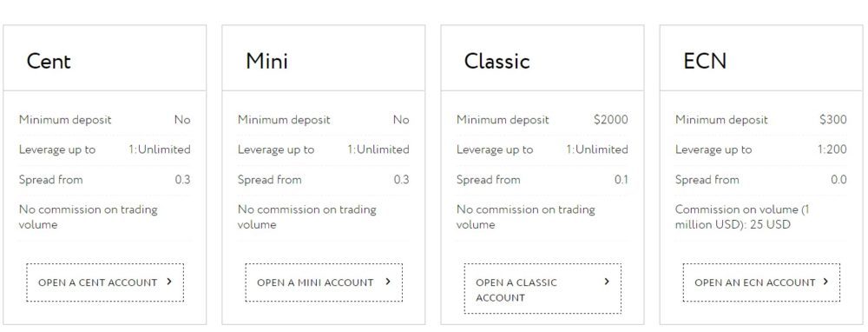The image size is (868, 332).
Task: Select the ECN card heading
Action: pyautogui.click(x=705, y=61)
